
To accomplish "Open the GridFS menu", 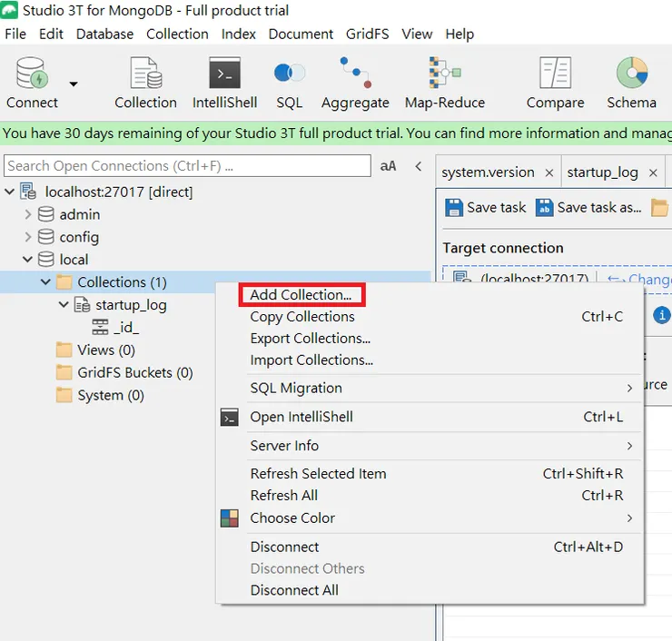I will [x=367, y=34].
